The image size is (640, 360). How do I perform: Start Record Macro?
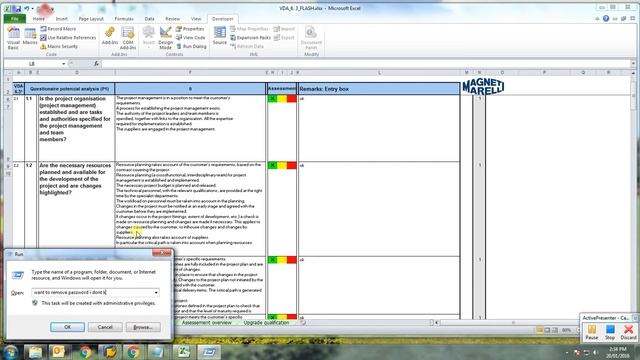58,29
